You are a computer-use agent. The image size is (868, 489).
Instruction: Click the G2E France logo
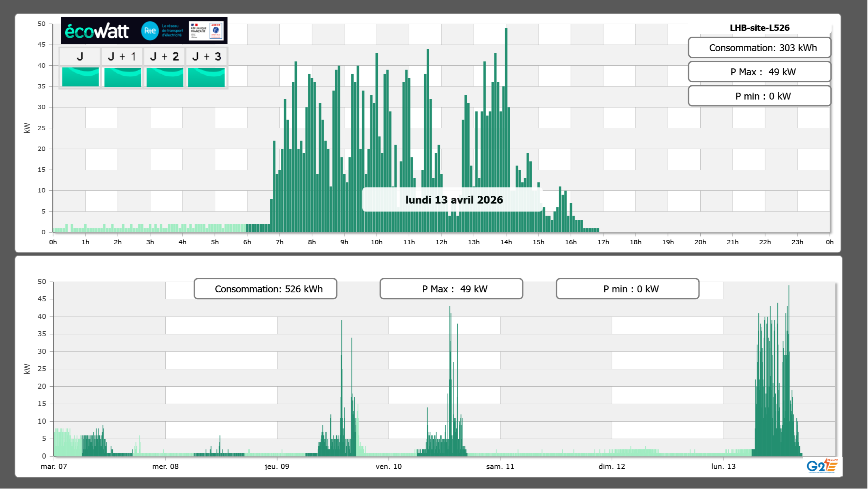pos(822,466)
